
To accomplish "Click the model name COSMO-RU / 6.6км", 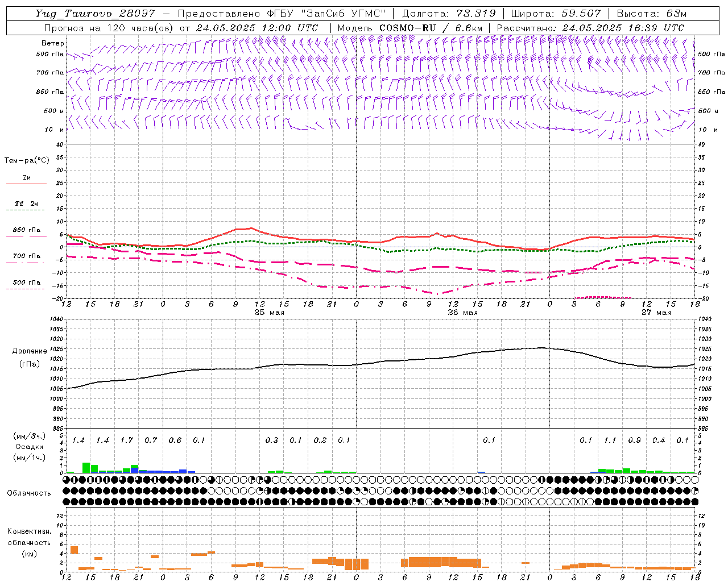I will point(431,28).
